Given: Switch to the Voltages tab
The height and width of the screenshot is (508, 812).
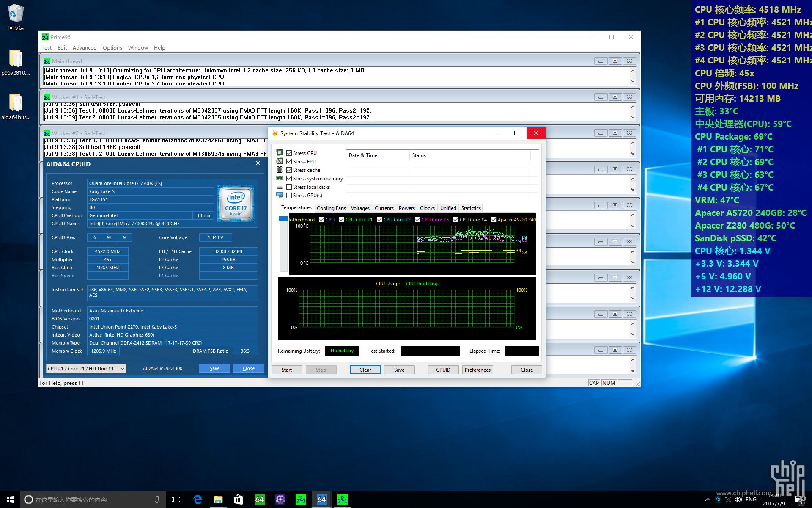Looking at the screenshot, I should coord(360,208).
